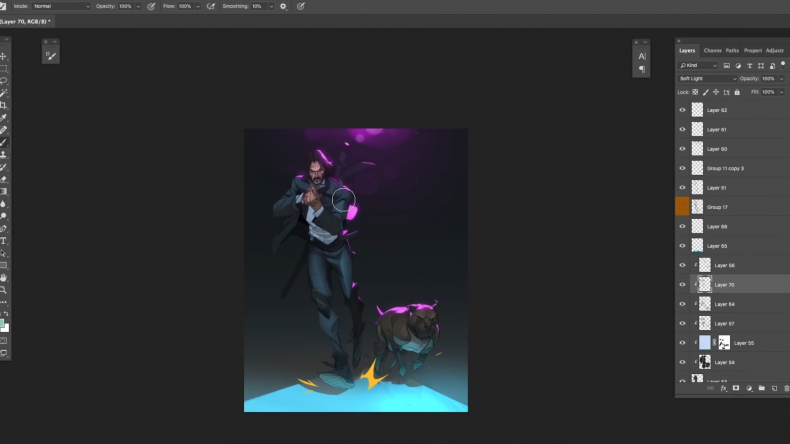
Task: Switch to the Channels tab
Action: pyautogui.click(x=712, y=50)
